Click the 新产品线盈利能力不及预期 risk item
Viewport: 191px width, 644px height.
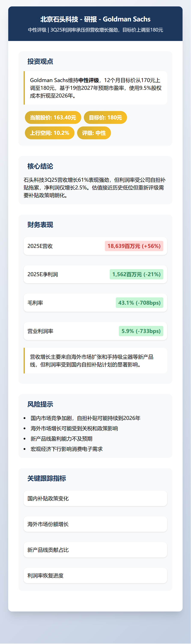tap(61, 439)
